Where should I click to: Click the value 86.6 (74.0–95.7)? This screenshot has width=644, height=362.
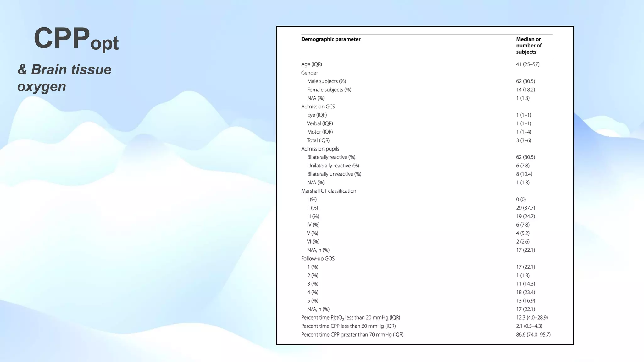[x=533, y=335]
